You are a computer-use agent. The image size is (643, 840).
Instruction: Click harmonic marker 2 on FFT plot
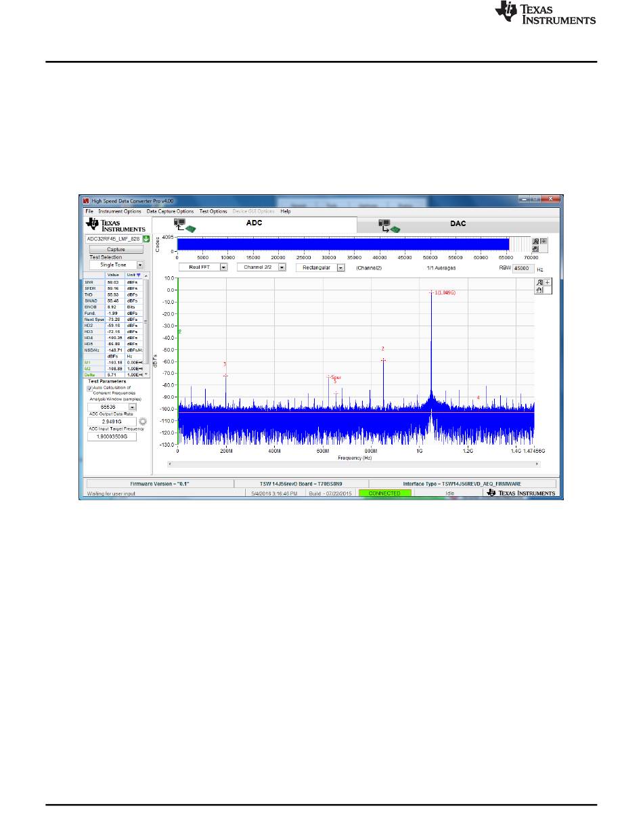pyautogui.click(x=383, y=359)
